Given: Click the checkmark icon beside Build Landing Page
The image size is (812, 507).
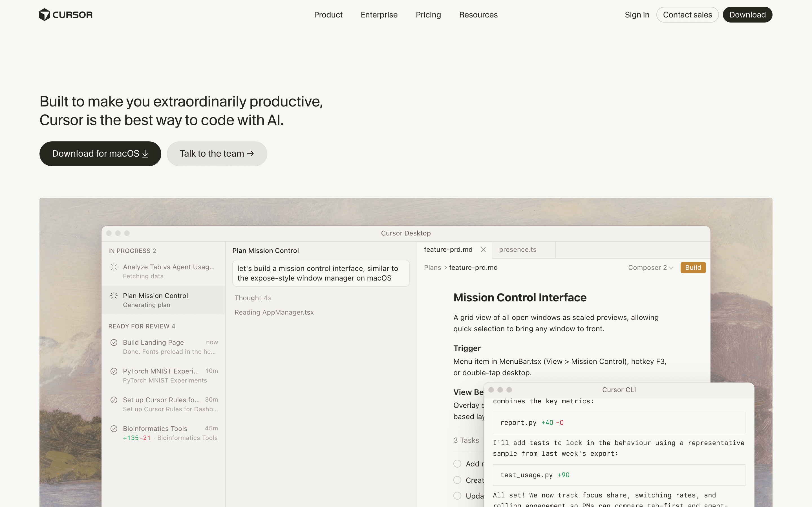Looking at the screenshot, I should click(x=114, y=342).
